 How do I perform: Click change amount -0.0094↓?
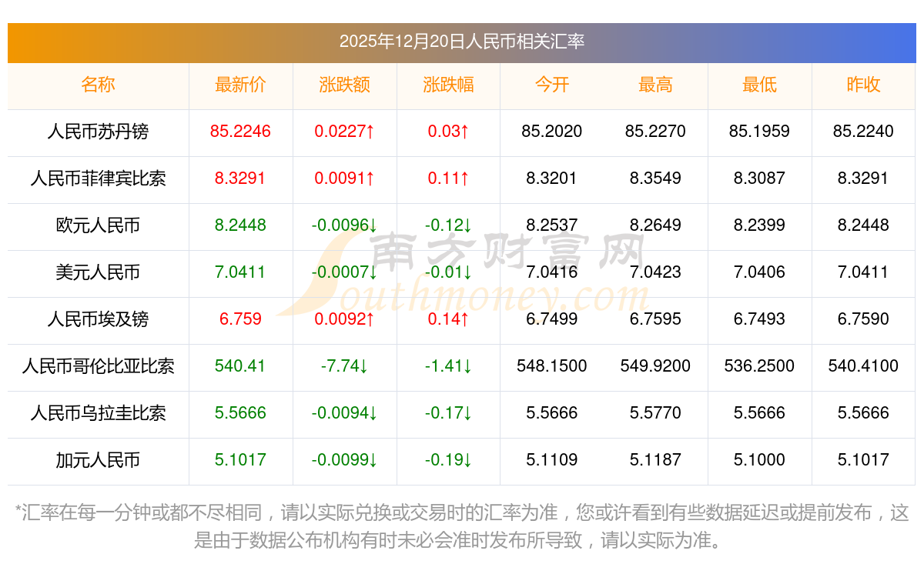pos(344,413)
